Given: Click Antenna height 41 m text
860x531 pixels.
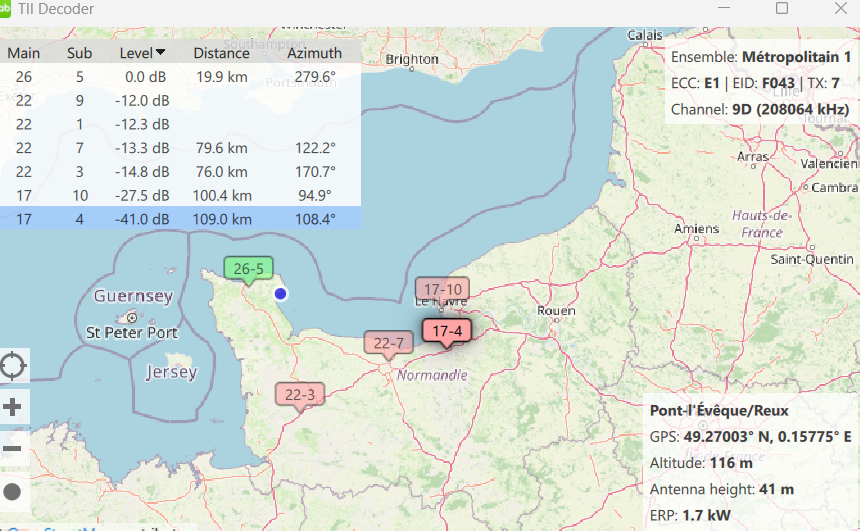Looking at the screenshot, I should (722, 489).
